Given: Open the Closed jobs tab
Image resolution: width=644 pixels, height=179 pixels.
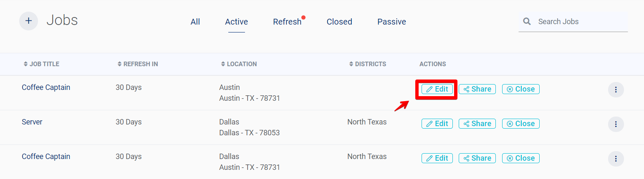Looking at the screenshot, I should (339, 22).
